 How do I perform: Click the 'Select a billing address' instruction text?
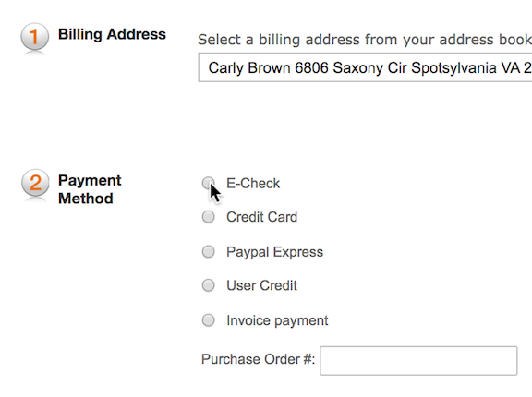click(x=365, y=40)
